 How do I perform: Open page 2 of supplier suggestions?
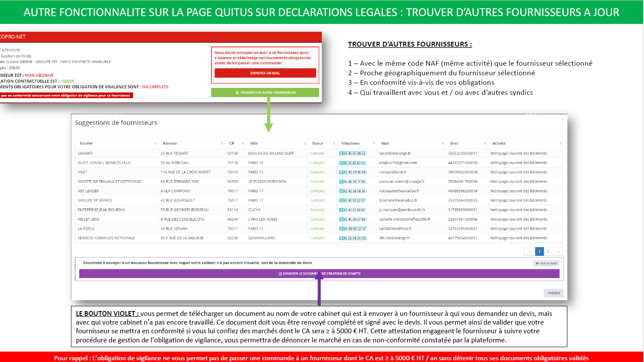(x=548, y=251)
